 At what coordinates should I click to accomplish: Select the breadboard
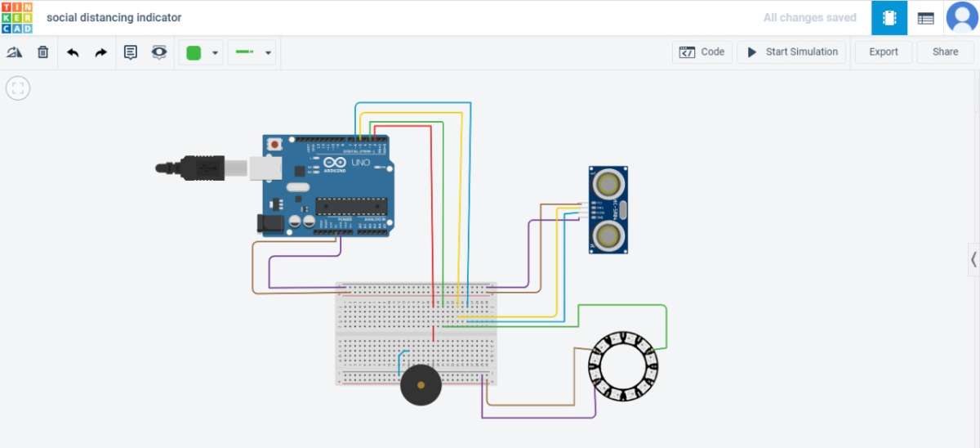(416, 334)
